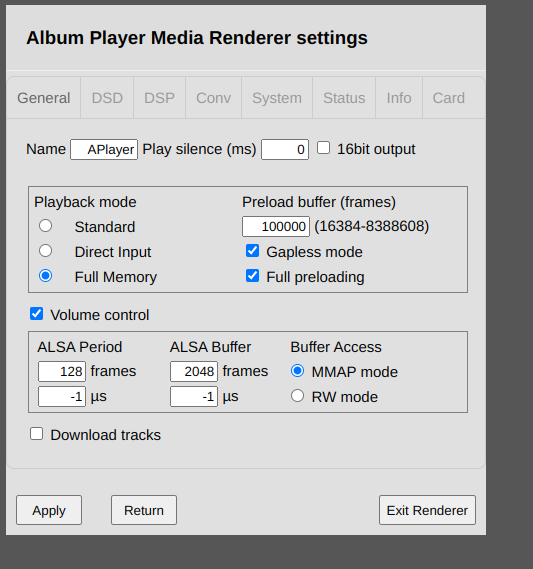Click the Preload buffer frames field
This screenshot has width=533, height=569.
276,226
